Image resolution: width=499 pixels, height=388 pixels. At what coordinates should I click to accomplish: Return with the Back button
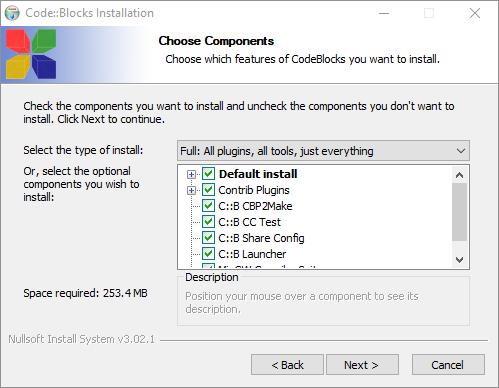pos(287,365)
